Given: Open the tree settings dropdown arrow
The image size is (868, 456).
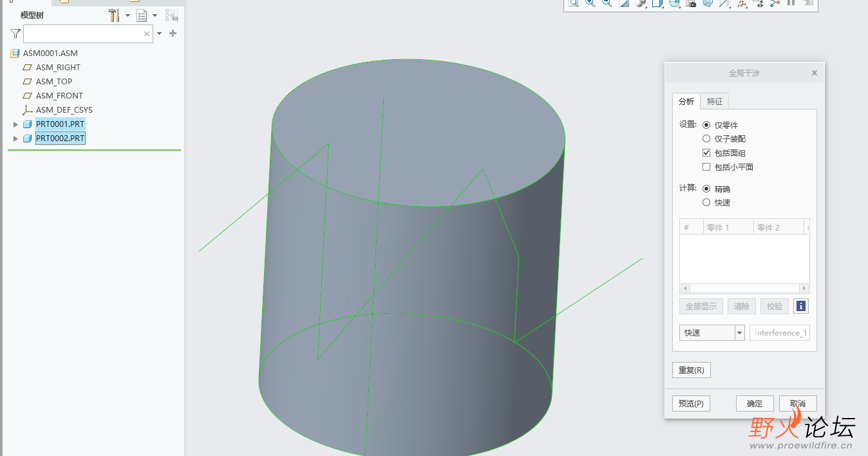Looking at the screenshot, I should 127,15.
